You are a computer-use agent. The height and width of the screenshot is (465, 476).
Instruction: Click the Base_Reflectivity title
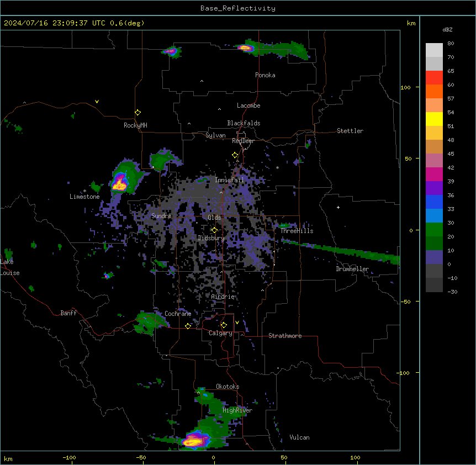tap(238, 8)
